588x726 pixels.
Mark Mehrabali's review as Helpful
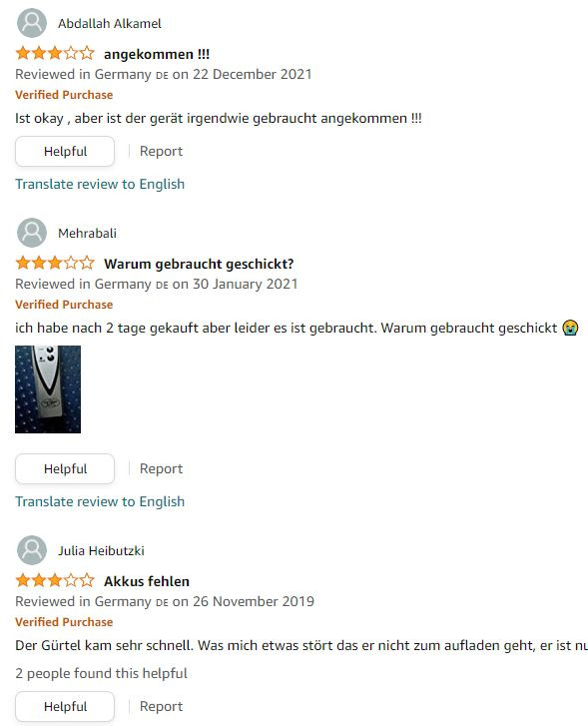pyautogui.click(x=65, y=469)
